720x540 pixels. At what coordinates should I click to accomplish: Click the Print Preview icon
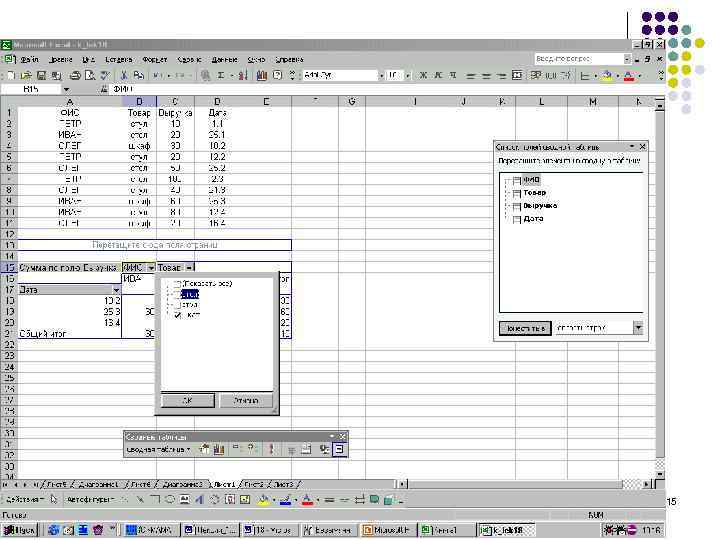pos(90,75)
